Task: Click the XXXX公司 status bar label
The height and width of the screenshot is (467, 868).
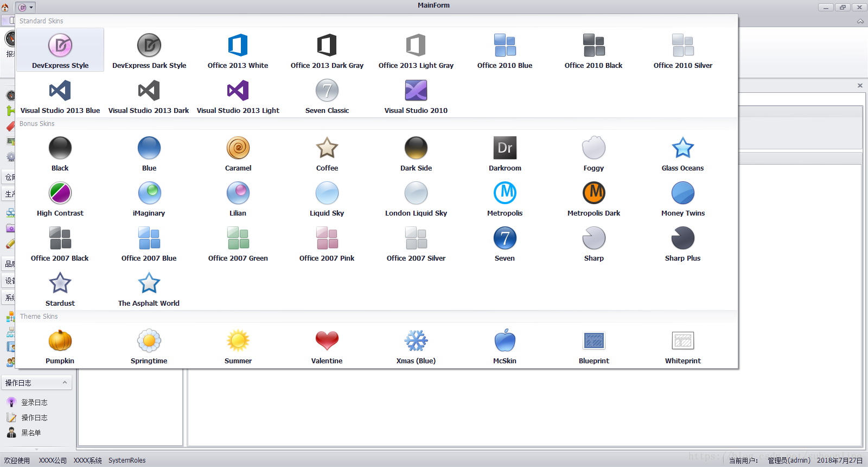Action: click(x=53, y=460)
